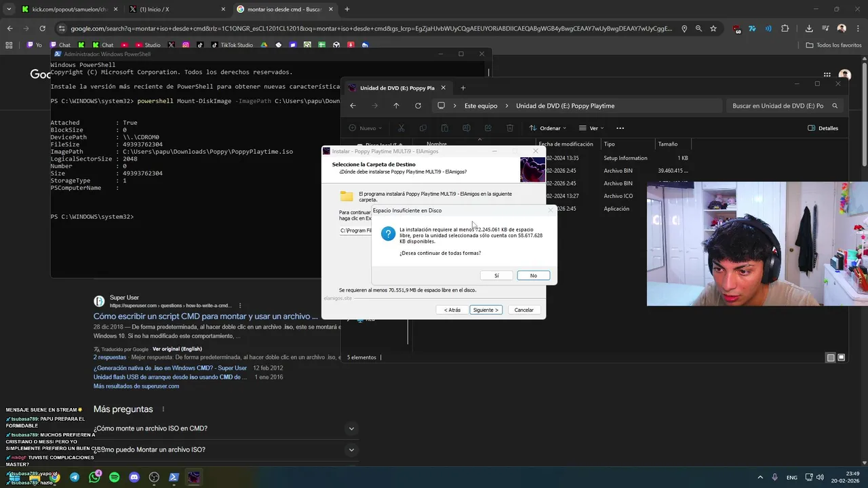Click No in disk space dialog
Screen dimensions: 868x488
pyautogui.click(x=533, y=275)
